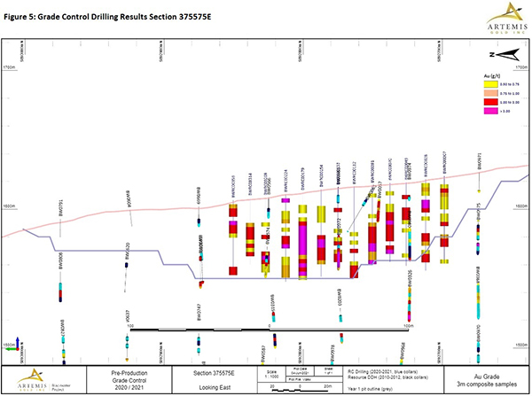The height and width of the screenshot is (396, 532).
Task: Click 'Pre-Production Grade Control 2020 / 2021' text
Action: tap(129, 380)
